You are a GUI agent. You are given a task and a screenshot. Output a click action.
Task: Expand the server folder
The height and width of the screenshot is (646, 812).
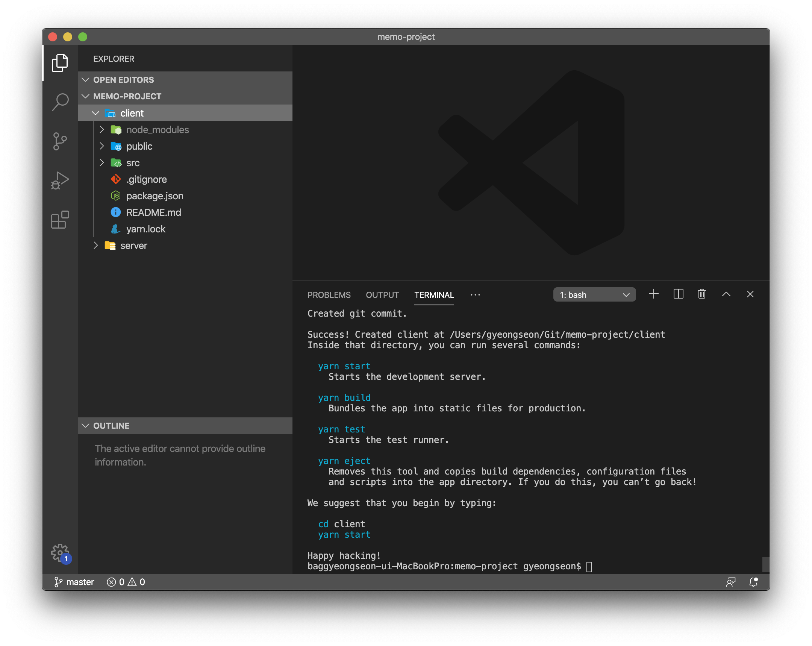tap(133, 246)
